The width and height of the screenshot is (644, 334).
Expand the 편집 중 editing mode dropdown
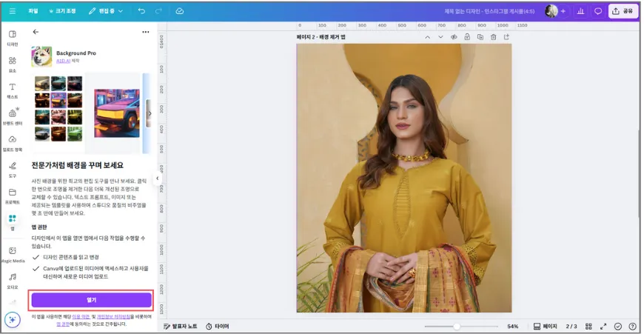(x=106, y=11)
